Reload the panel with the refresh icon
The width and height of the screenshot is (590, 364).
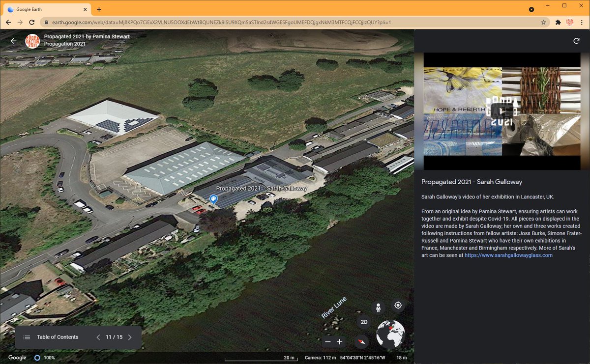(576, 41)
